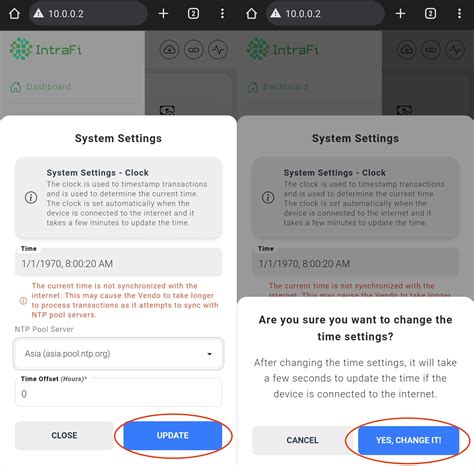Open left browser three-dot menu
This screenshot has width=474, height=466.
pos(222,14)
